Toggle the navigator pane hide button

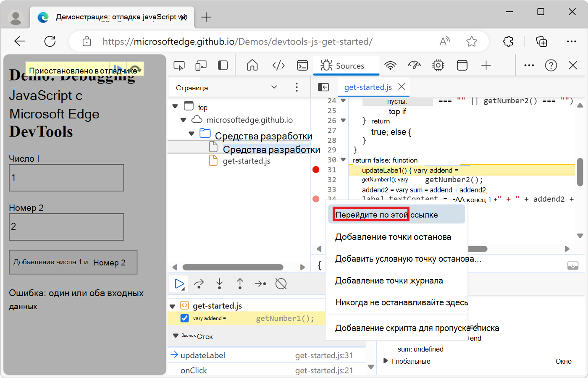tap(323, 87)
